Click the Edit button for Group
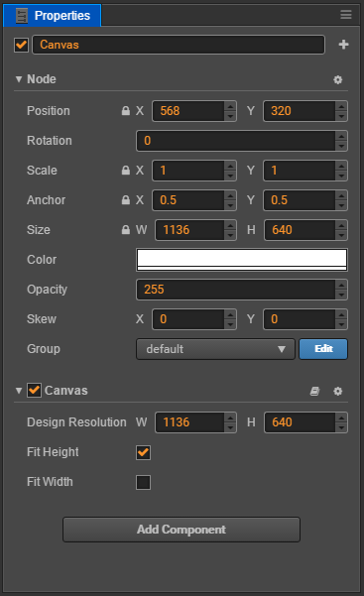Image resolution: width=364 pixels, height=596 pixels. pyautogui.click(x=323, y=349)
